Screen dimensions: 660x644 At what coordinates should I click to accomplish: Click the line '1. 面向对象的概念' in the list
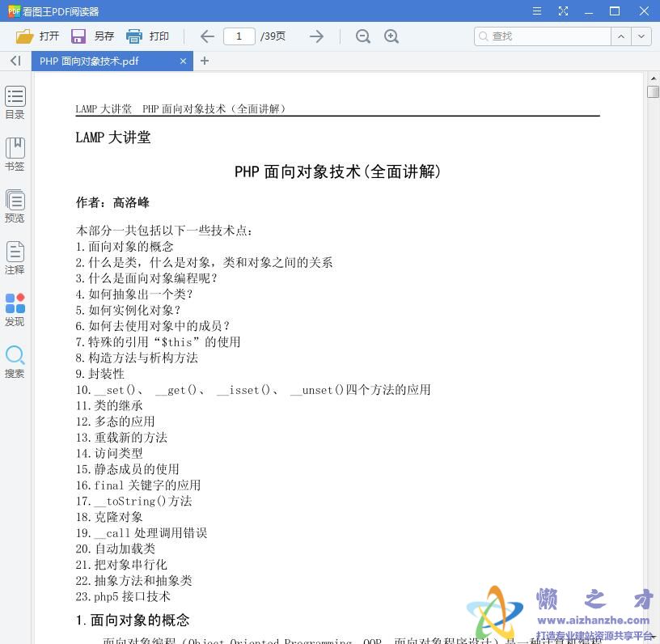[125, 246]
